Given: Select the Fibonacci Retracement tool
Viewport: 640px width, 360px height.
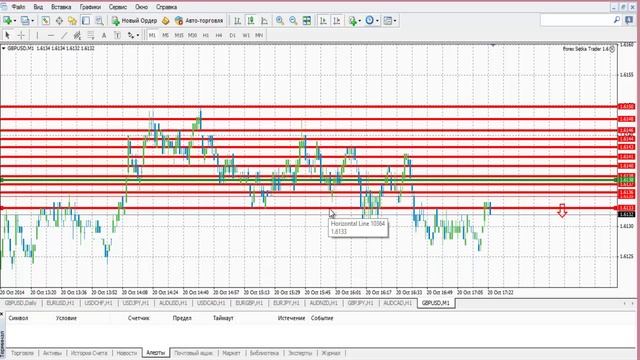Looking at the screenshot, I should click(91, 36).
